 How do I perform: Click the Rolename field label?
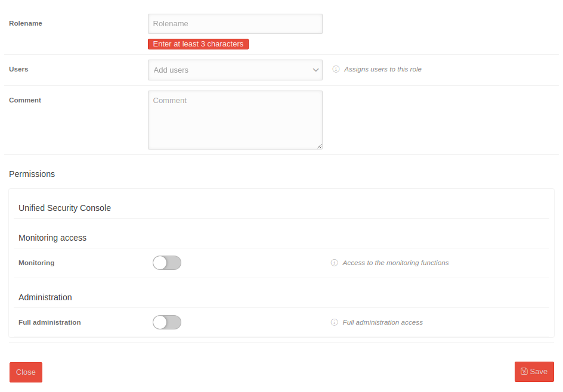click(x=26, y=23)
